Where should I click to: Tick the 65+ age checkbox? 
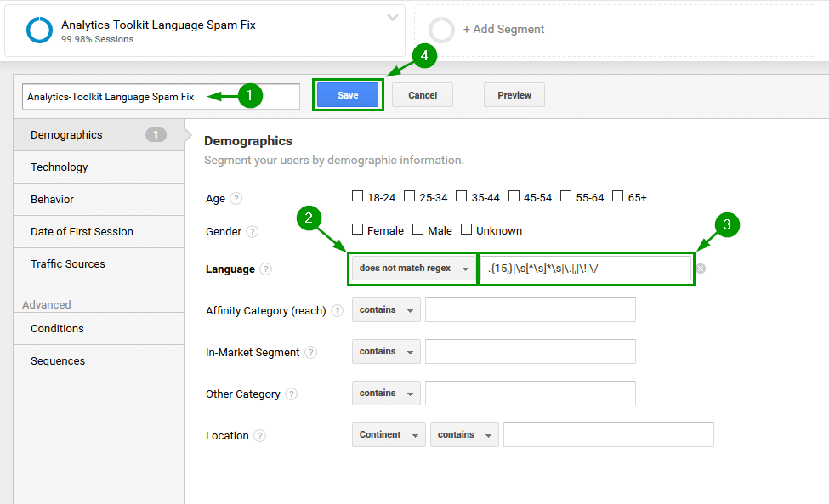[618, 196]
